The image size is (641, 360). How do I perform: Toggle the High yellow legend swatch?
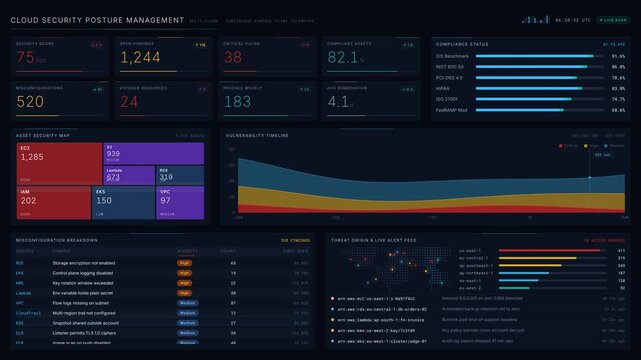(586, 146)
